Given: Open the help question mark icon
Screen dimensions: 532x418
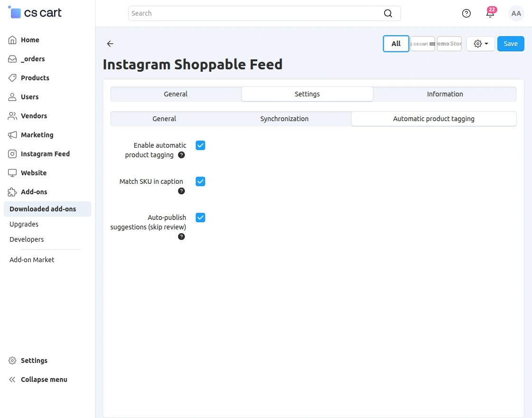Looking at the screenshot, I should tap(466, 13).
